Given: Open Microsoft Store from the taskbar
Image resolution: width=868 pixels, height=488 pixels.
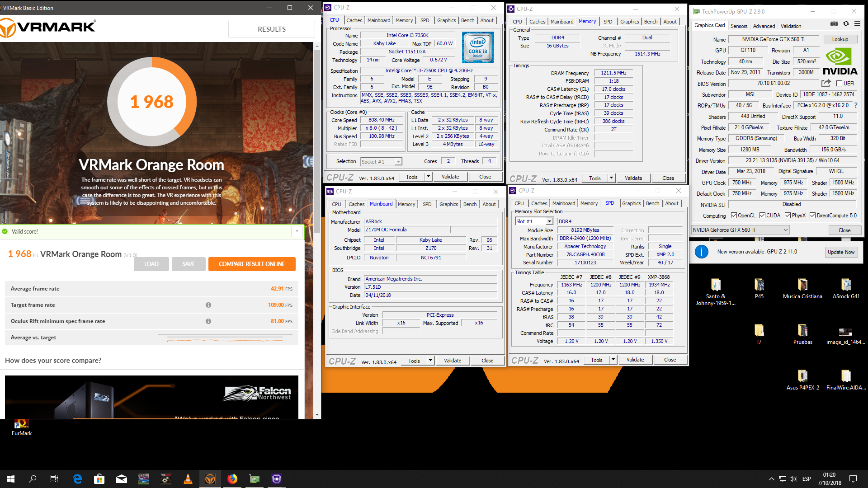Looking at the screenshot, I should coord(99,479).
